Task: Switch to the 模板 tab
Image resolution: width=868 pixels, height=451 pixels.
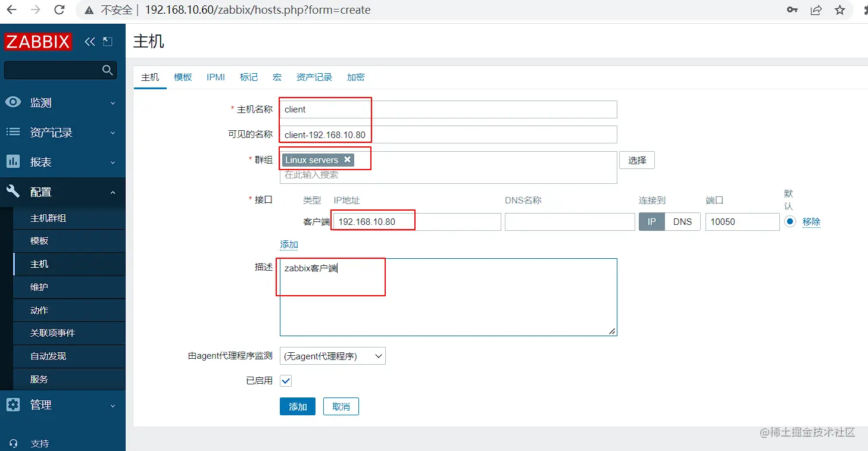Action: 183,77
